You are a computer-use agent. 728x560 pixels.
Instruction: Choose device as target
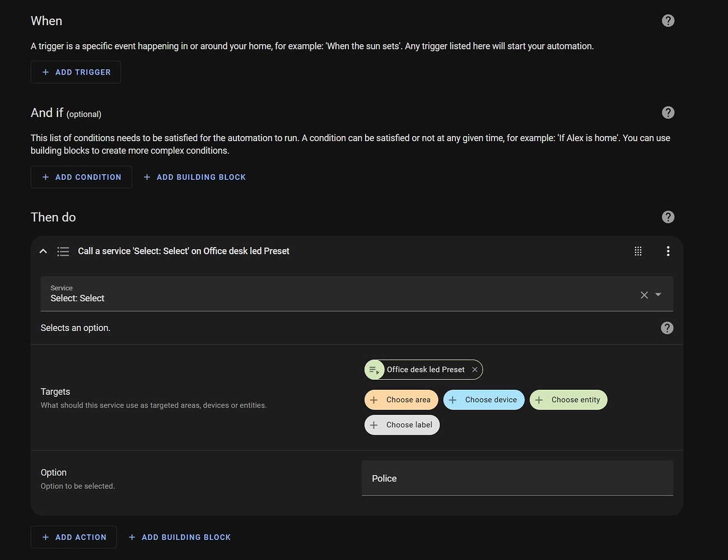click(484, 400)
